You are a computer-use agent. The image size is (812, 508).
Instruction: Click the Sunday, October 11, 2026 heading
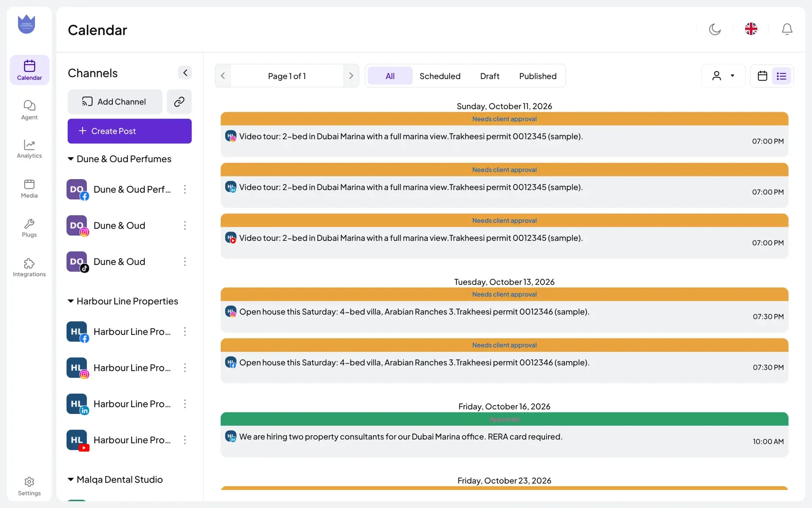pos(504,106)
